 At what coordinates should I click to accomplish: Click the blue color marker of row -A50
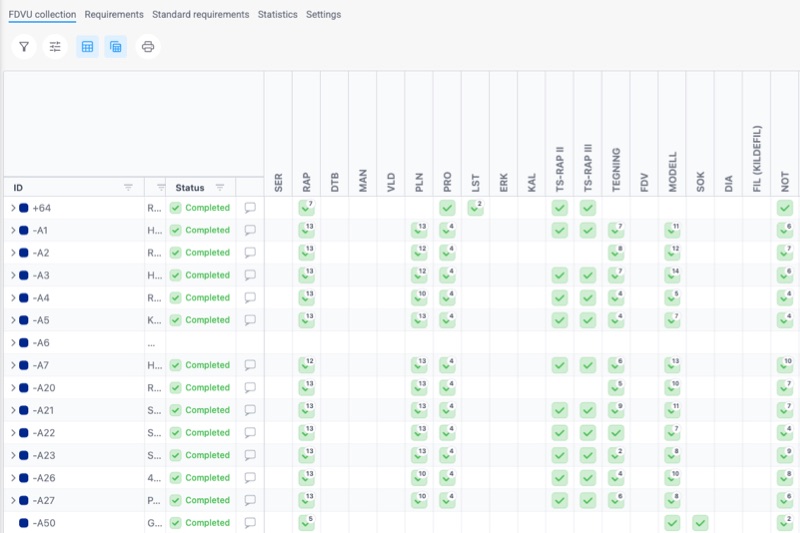[x=23, y=523]
